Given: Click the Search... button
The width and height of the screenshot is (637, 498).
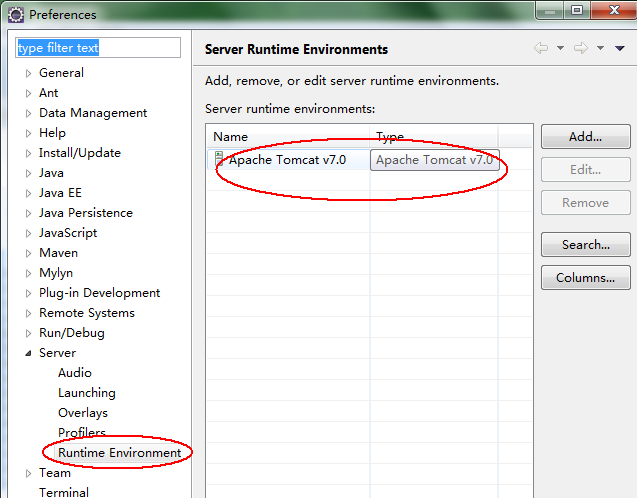Looking at the screenshot, I should [x=585, y=245].
